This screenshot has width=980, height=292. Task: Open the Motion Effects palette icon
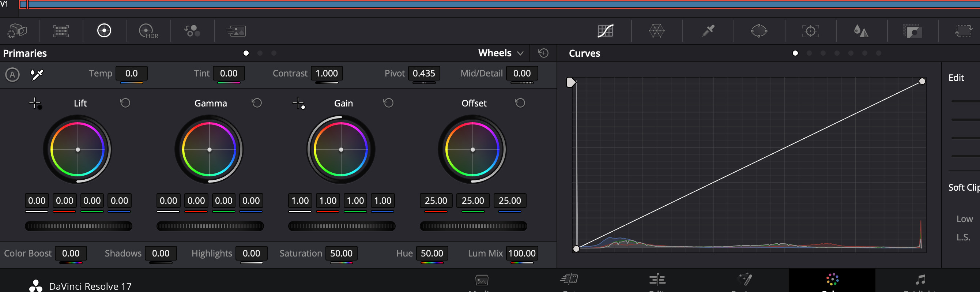236,31
